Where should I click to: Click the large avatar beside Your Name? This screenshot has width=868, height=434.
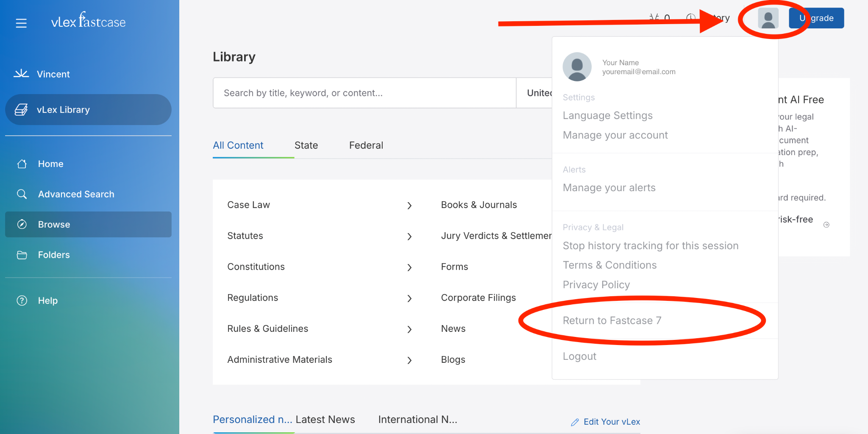(577, 67)
